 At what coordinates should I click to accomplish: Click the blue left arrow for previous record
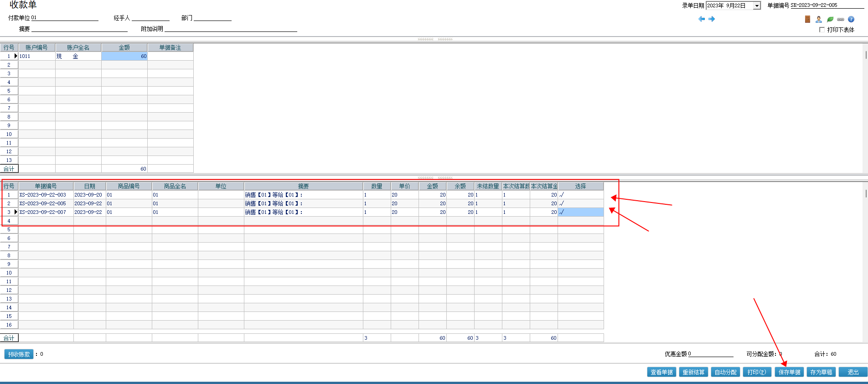[702, 19]
